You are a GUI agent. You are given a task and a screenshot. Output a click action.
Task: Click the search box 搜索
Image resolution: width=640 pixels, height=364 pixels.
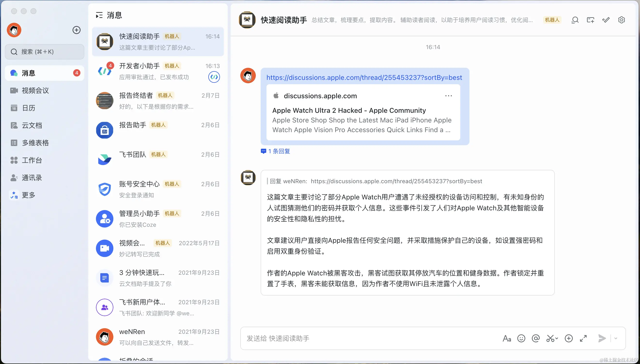[45, 52]
